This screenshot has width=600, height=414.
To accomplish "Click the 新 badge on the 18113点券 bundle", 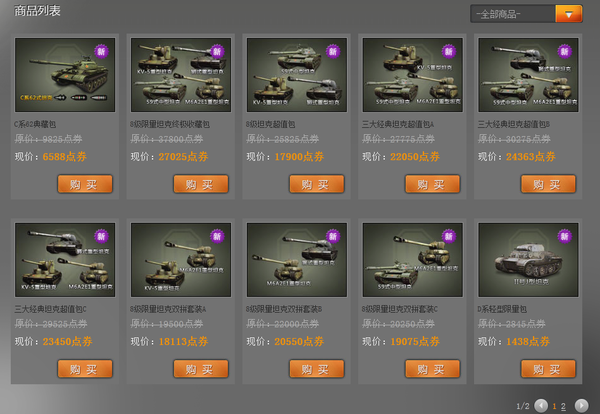I will pos(217,236).
